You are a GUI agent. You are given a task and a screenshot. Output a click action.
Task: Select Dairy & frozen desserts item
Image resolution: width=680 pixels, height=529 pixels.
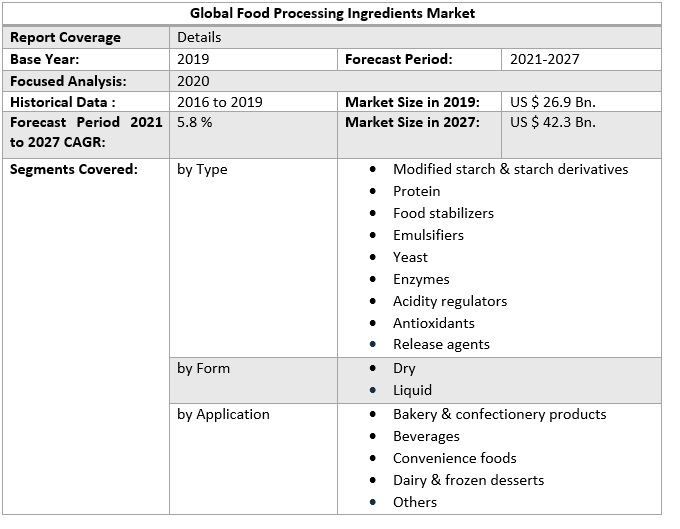pyautogui.click(x=468, y=480)
